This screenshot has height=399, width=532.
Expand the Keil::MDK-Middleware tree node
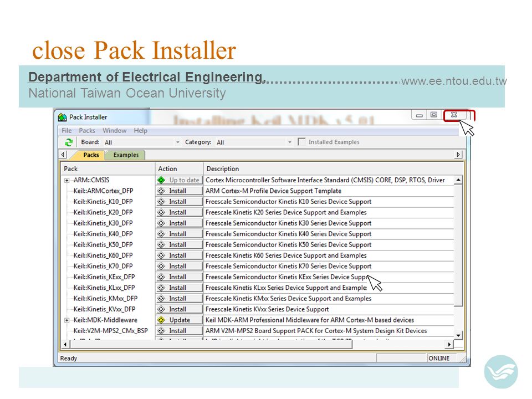pos(67,320)
